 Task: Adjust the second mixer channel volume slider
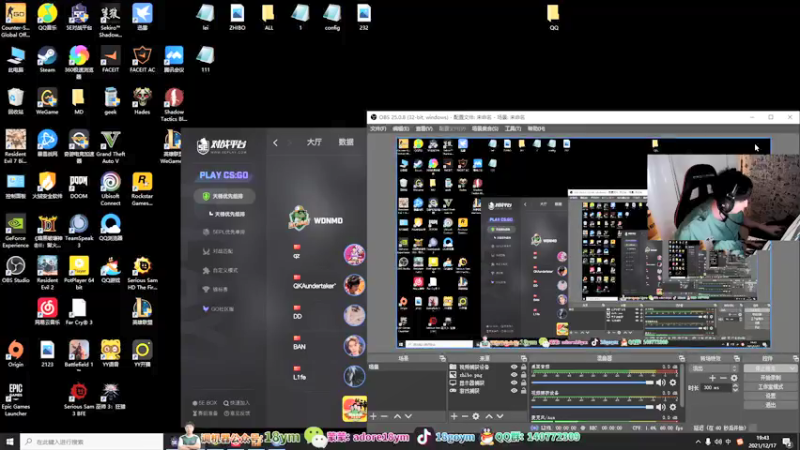click(592, 407)
